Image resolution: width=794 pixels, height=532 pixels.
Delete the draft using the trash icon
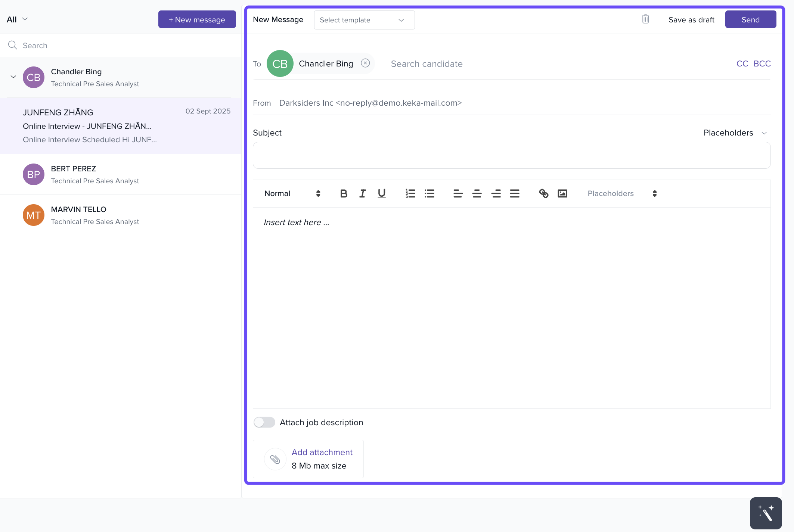(645, 19)
